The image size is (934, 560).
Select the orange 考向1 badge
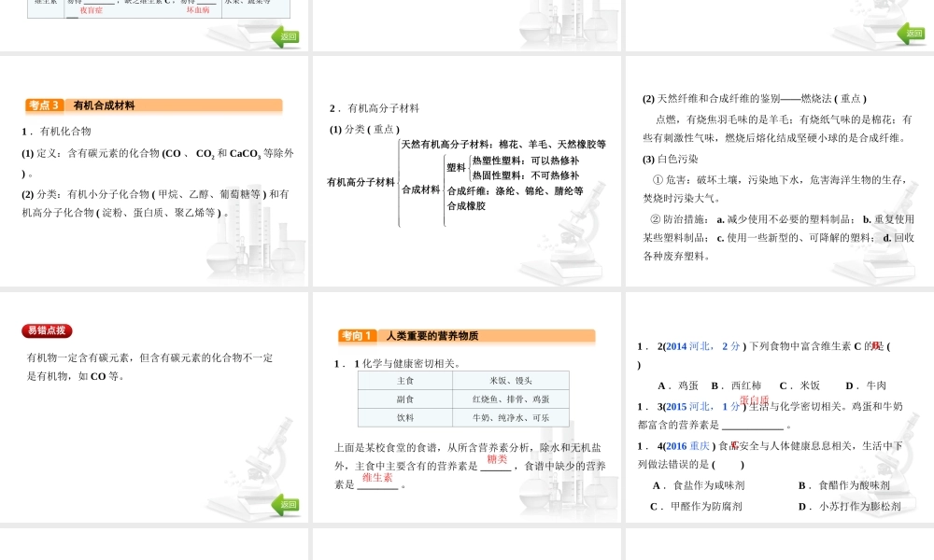tap(358, 336)
